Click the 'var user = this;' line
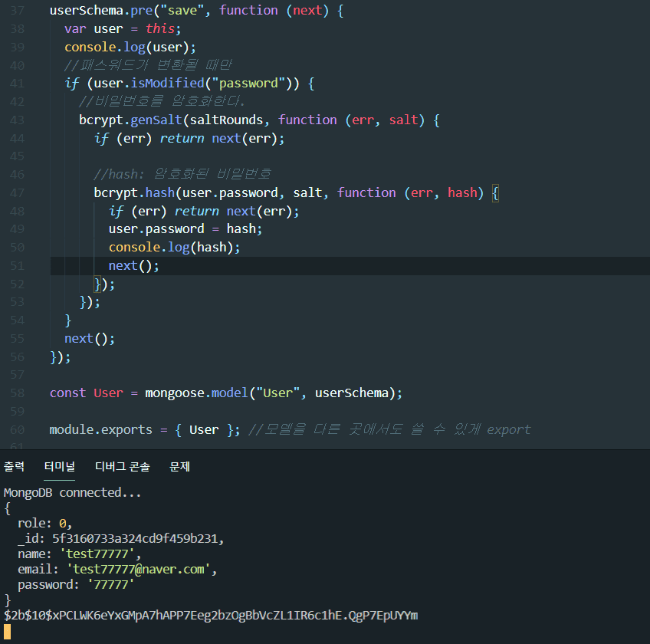This screenshot has height=644, width=650. (123, 28)
